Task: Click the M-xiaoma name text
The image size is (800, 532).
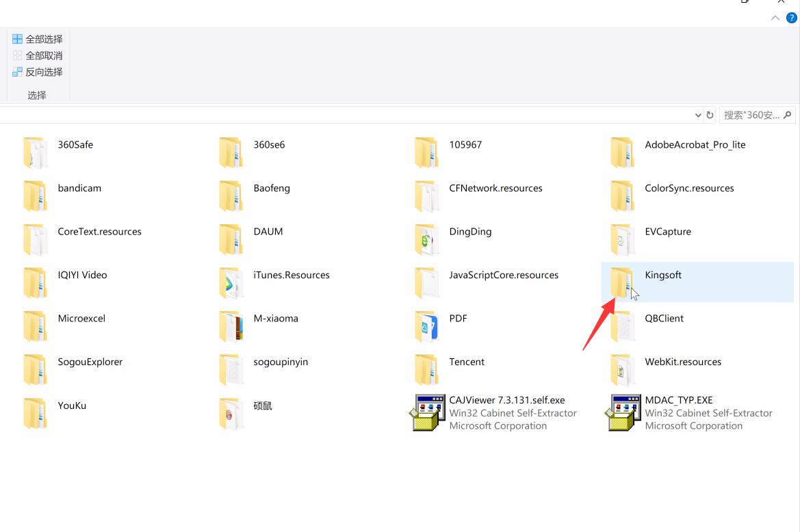Action: 276,319
